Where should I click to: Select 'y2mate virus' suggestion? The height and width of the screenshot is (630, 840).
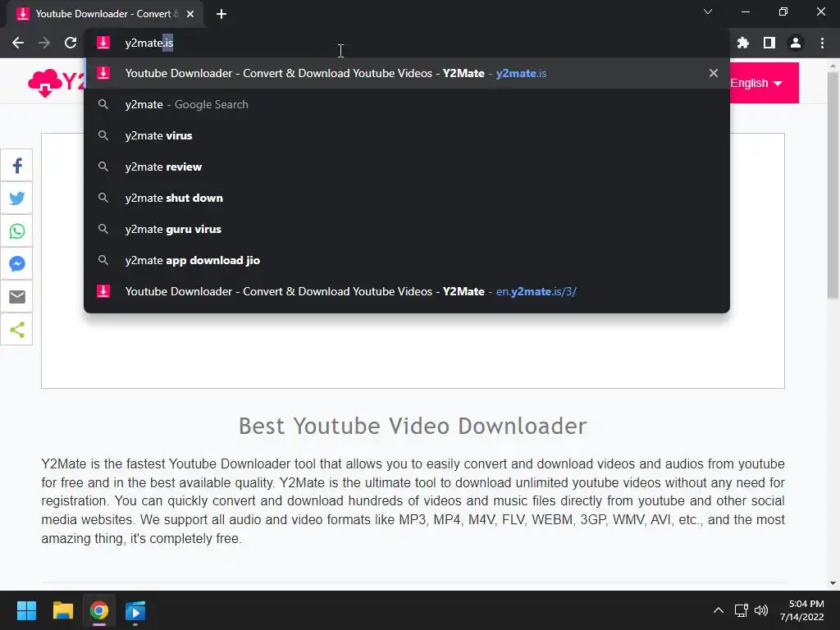tap(407, 135)
